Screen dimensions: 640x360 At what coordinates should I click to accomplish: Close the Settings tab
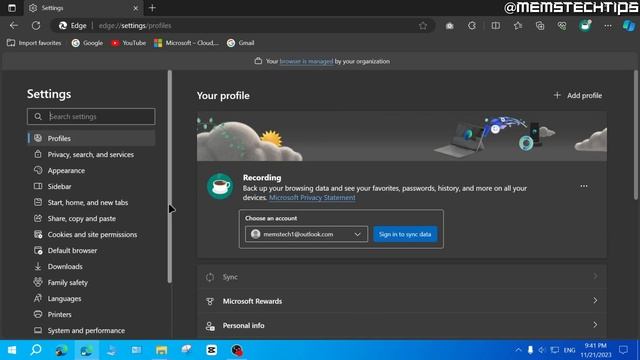[136, 8]
